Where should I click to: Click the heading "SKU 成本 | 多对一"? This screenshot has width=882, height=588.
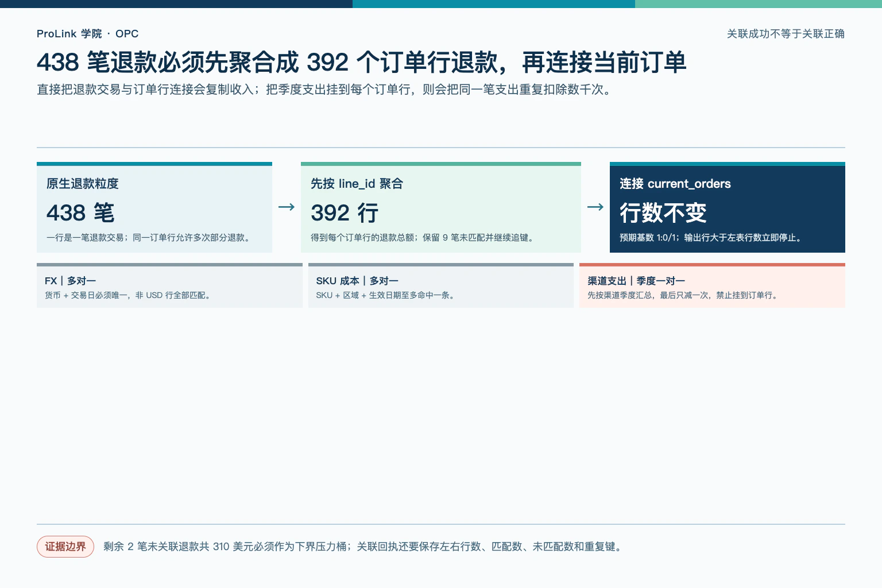click(357, 281)
